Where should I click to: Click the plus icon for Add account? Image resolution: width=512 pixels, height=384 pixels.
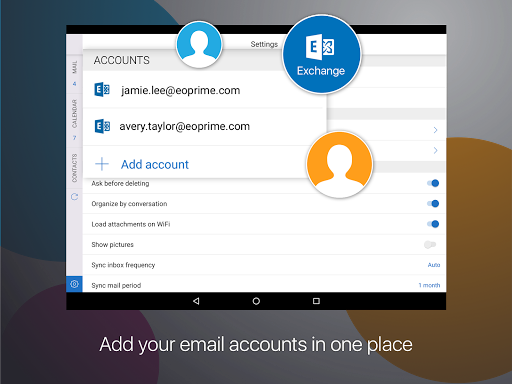coord(102,164)
